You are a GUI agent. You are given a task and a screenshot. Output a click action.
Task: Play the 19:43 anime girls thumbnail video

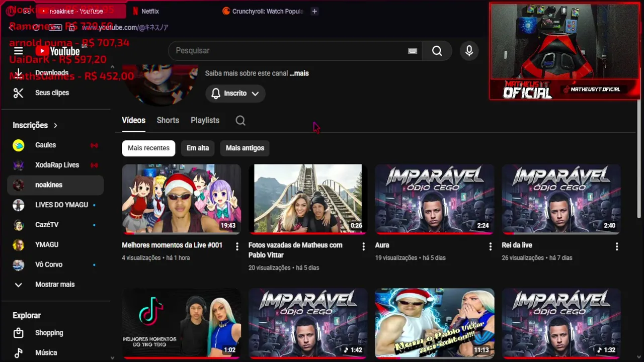pyautogui.click(x=181, y=199)
